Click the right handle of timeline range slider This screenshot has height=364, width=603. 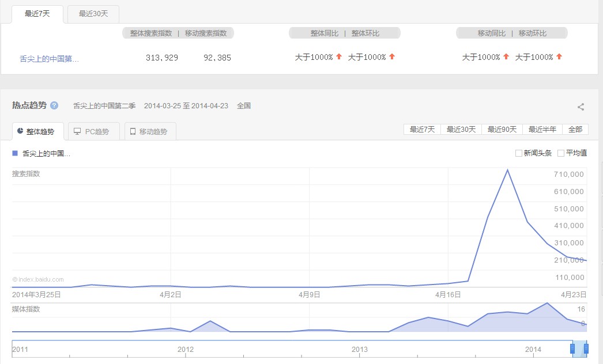586,348
